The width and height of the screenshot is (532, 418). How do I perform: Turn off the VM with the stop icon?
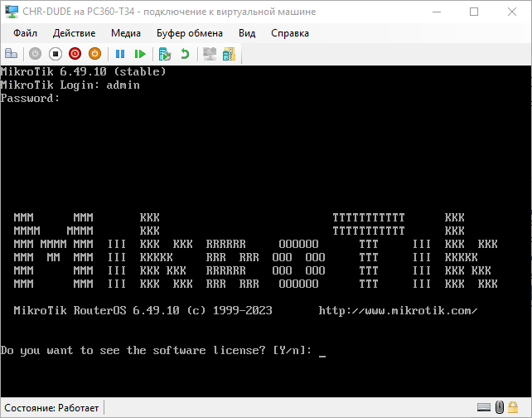(x=56, y=54)
